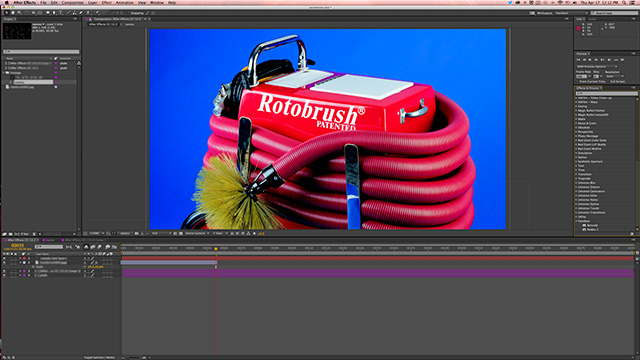Open the Workspace Standard dropdown
Viewport: 640px width, 360px height.
pyautogui.click(x=571, y=13)
